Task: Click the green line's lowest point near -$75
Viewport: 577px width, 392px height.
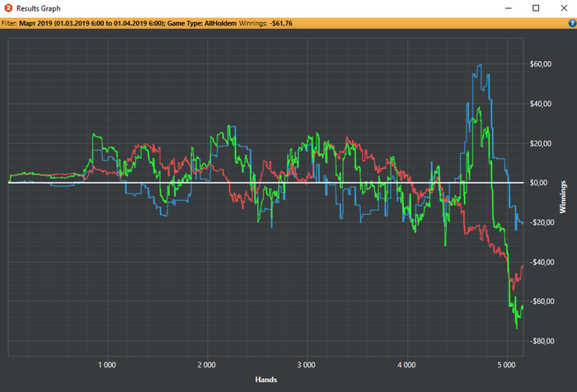Action: (x=517, y=328)
